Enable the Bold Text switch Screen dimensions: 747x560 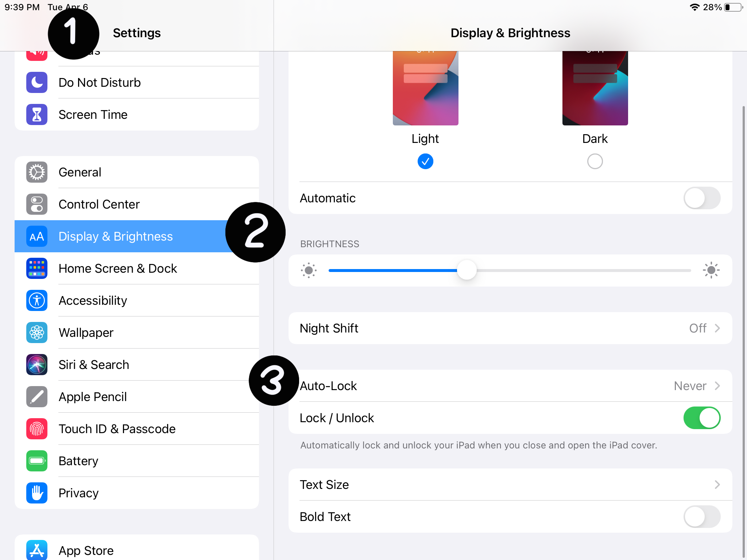tap(701, 517)
